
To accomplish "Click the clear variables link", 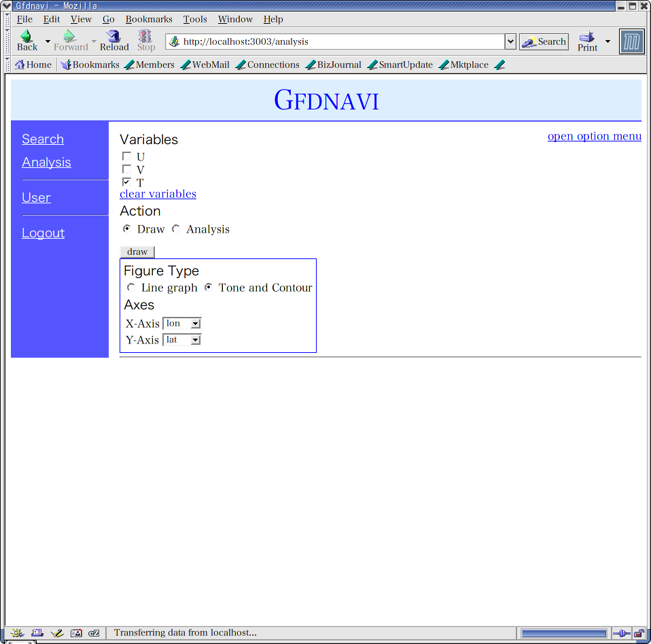I will pyautogui.click(x=158, y=194).
